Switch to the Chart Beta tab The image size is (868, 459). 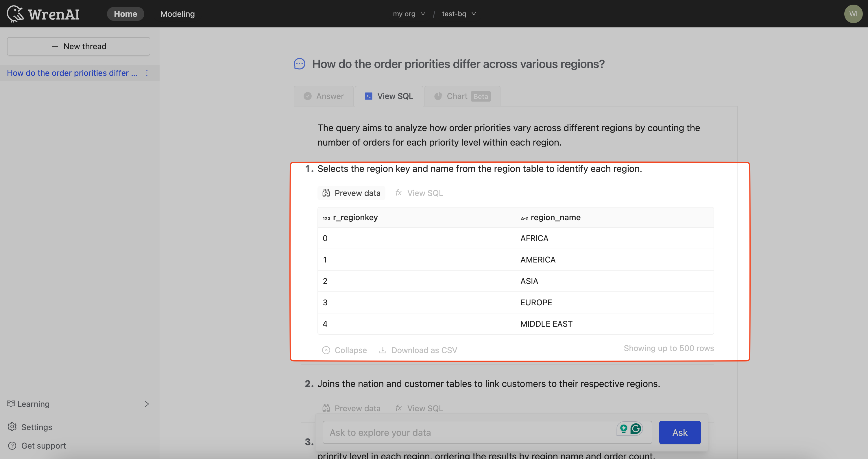pos(462,96)
